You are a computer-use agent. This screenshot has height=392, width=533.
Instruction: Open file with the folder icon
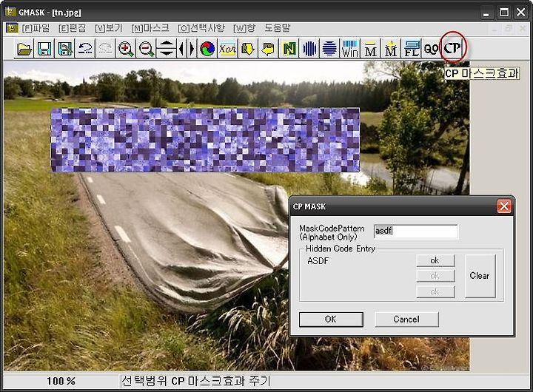(24, 49)
